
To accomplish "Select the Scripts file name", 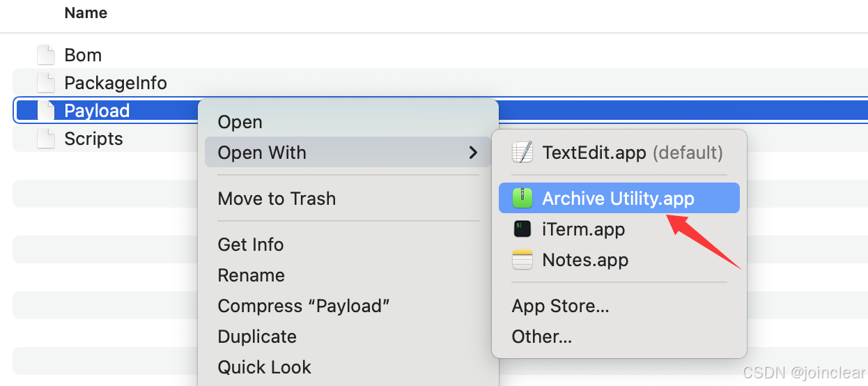I will pos(93,139).
